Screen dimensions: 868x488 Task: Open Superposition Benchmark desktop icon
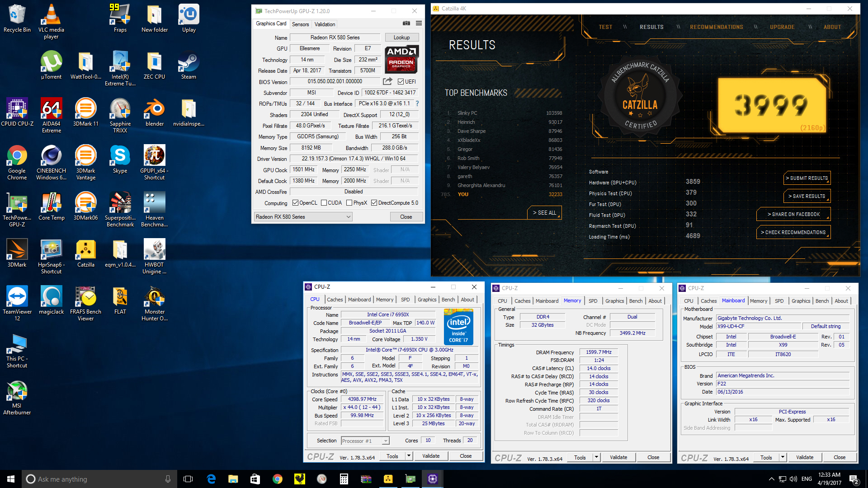pos(120,210)
